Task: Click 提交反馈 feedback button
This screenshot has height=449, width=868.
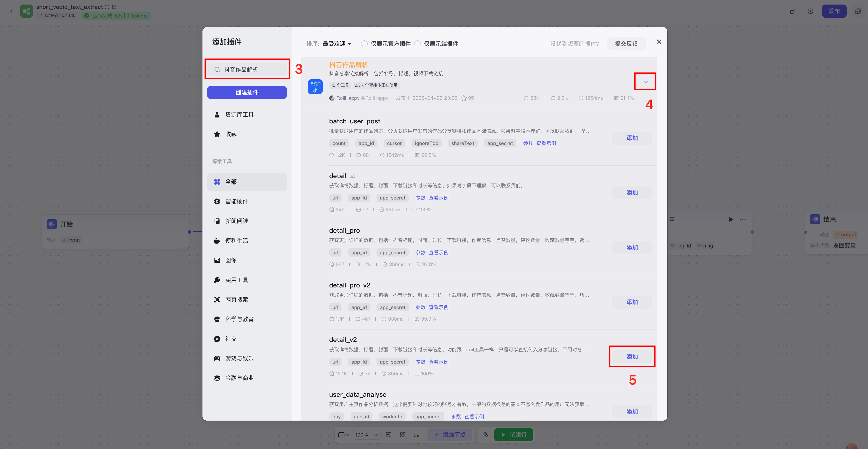Action: pos(626,44)
